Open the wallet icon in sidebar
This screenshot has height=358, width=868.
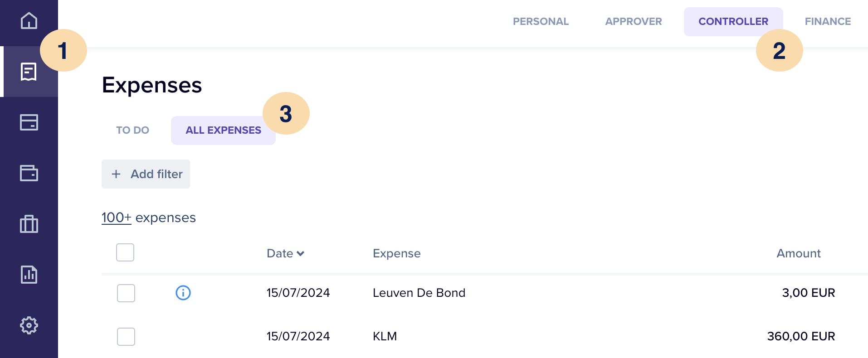[29, 173]
